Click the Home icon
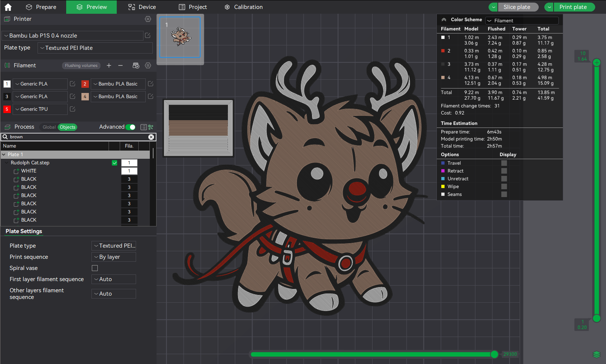Image resolution: width=606 pixels, height=364 pixels. 8,7
